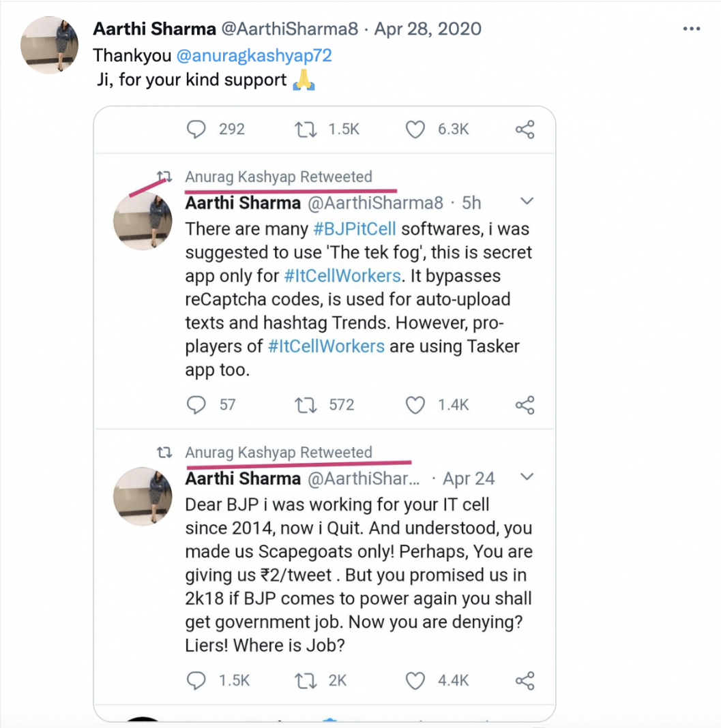Retweet the tweet with 572 retweets

coord(304,405)
